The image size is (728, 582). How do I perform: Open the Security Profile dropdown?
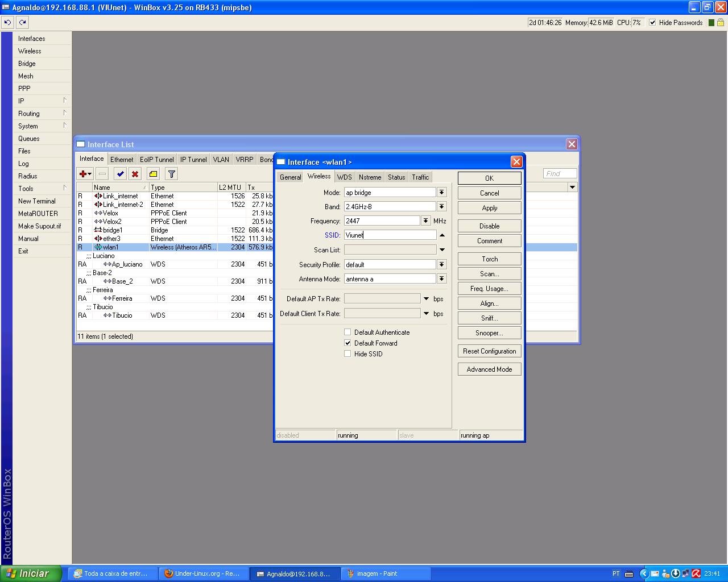coord(442,264)
